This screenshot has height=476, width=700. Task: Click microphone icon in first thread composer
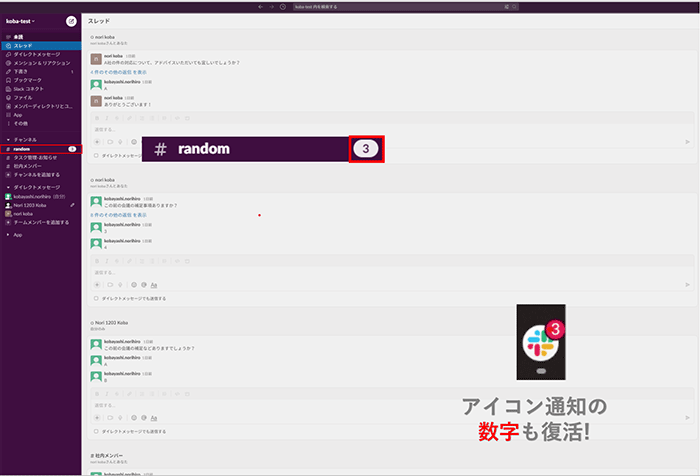point(120,142)
